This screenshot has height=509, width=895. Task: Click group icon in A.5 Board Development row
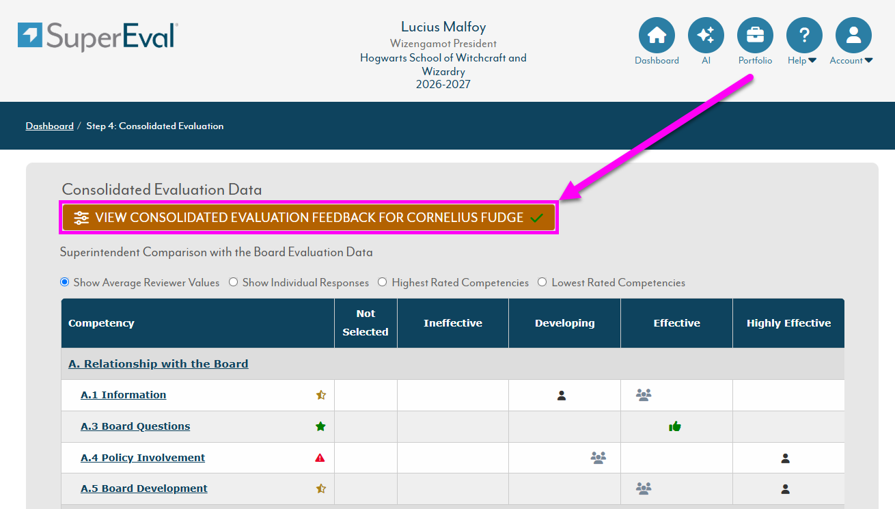tap(644, 488)
